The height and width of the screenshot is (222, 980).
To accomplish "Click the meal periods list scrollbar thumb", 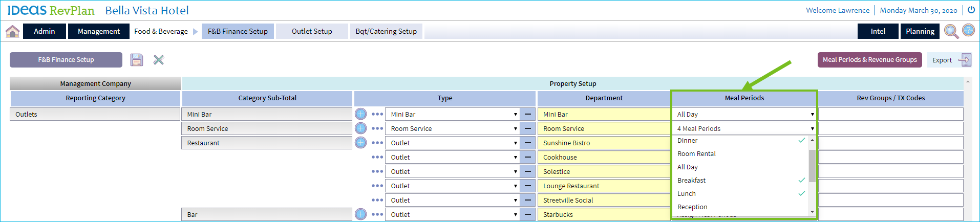I will [x=812, y=166].
